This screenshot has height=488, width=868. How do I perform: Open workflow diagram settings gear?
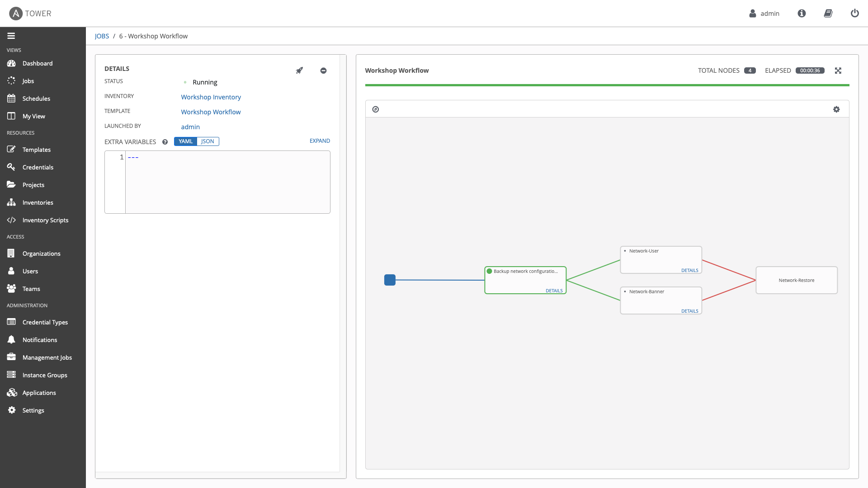(836, 109)
